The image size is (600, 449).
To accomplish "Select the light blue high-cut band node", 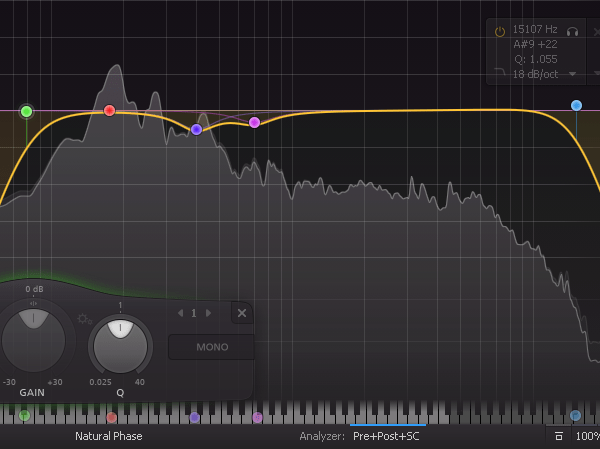I will click(576, 105).
